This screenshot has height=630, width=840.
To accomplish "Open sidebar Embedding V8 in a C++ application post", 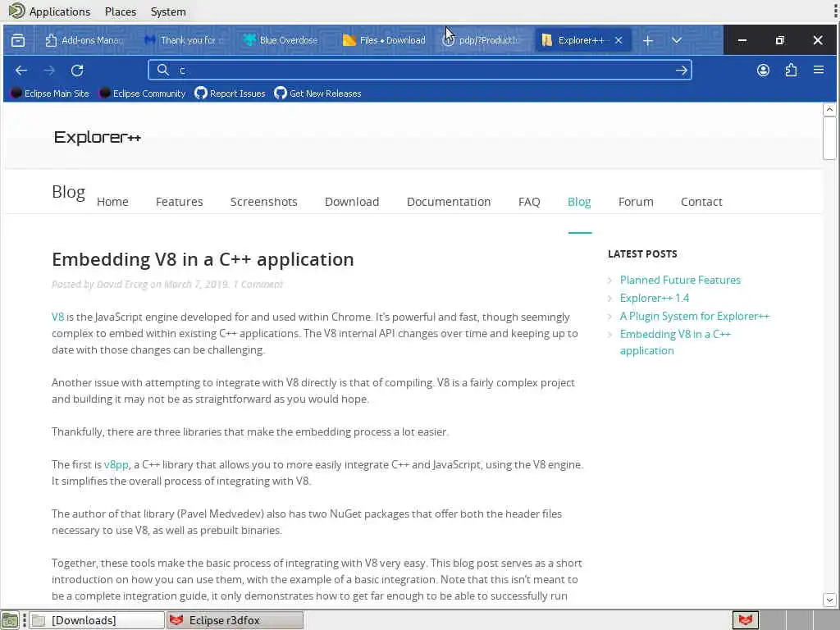I will point(675,342).
